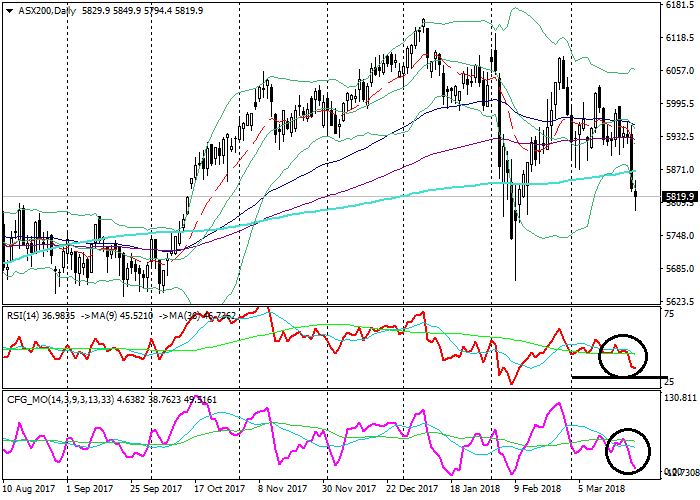Select the OHLC values 5829.9 5849.9 5794.4 5819.9
This screenshot has height=500, width=700.
coord(142,11)
